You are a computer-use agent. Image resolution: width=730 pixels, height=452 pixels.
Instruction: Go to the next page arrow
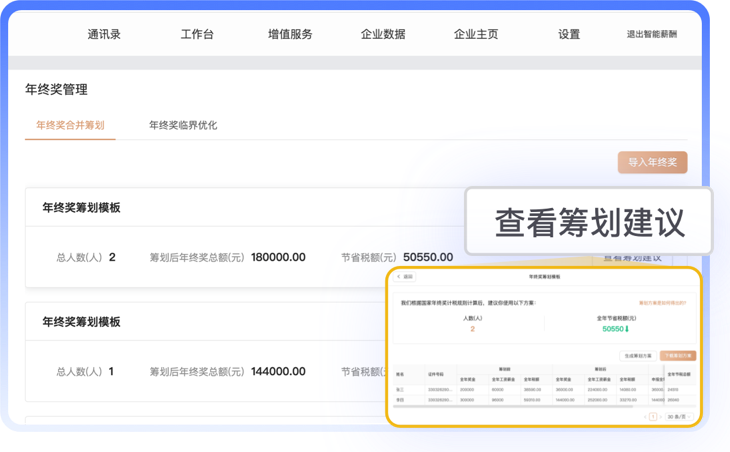point(661,416)
